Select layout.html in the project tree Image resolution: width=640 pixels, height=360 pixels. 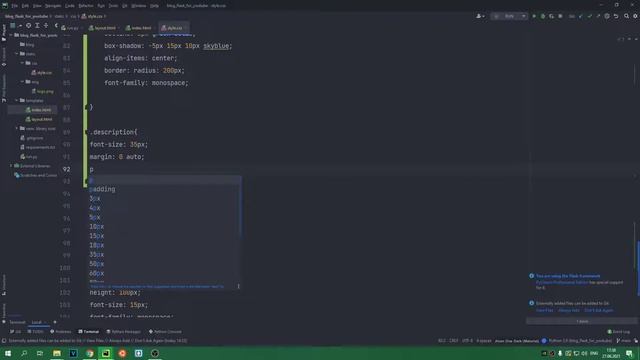pos(39,119)
